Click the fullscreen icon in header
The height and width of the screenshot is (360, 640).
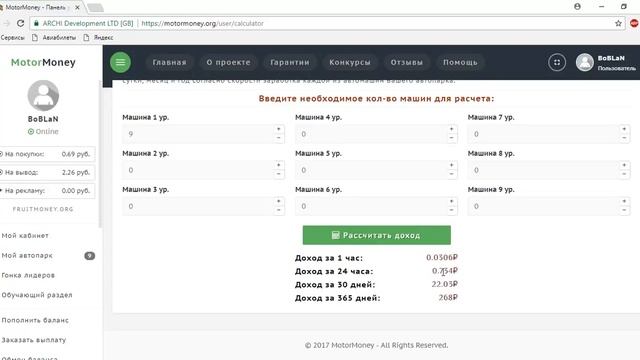557,62
